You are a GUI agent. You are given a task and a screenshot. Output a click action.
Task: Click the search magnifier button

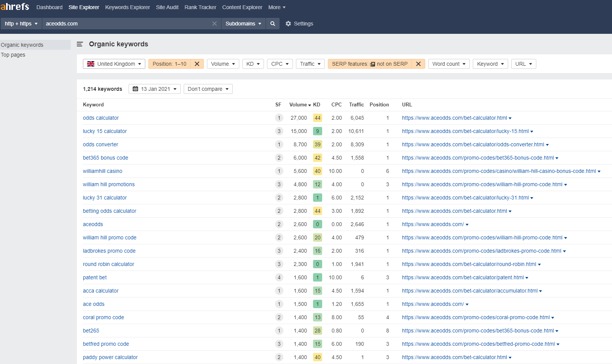point(272,24)
